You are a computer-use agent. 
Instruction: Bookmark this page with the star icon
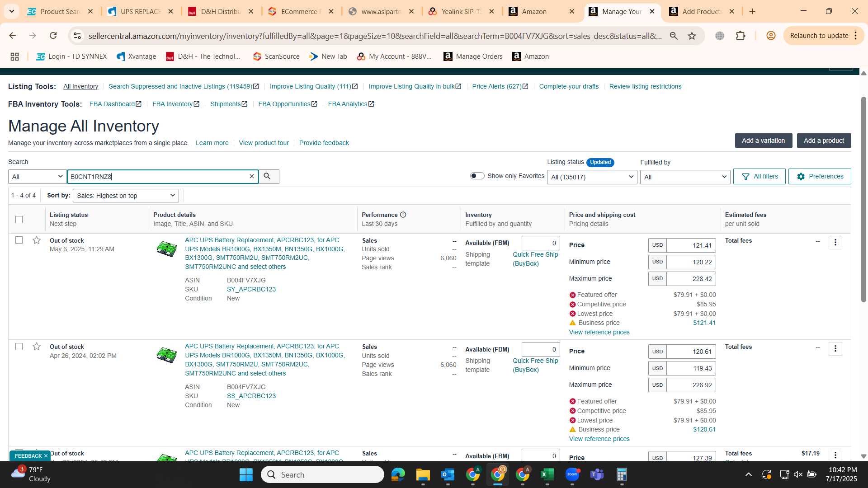tap(692, 36)
